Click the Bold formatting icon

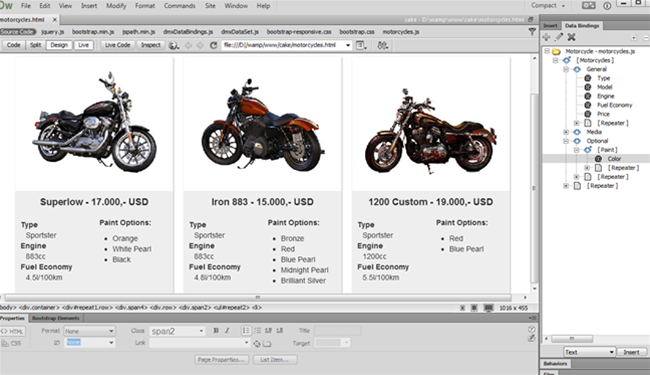pyautogui.click(x=216, y=330)
